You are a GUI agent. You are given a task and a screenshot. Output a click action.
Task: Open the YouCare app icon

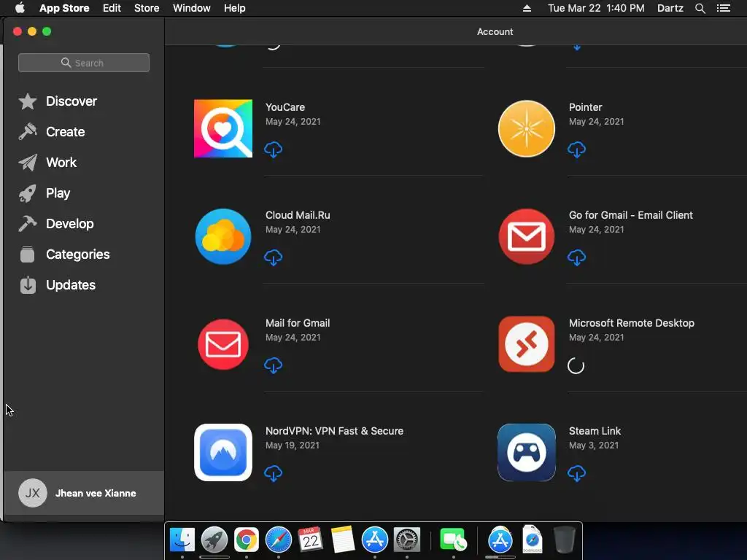[223, 128]
